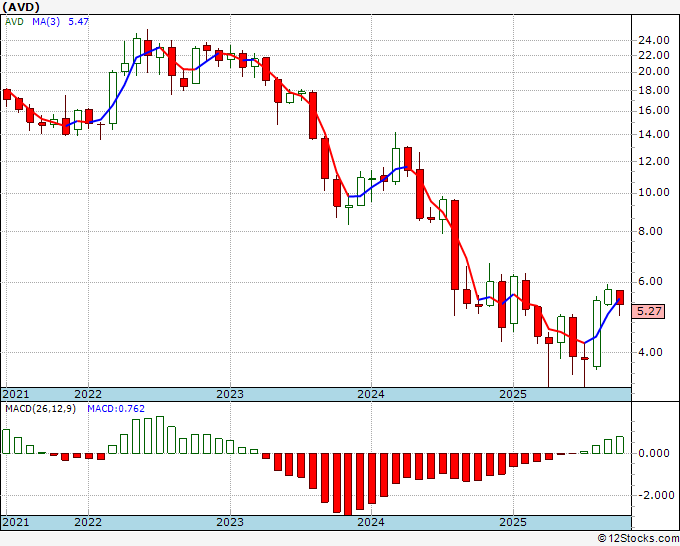The image size is (680, 546).
Task: Click 2025 on the price chart timeline
Action: pyautogui.click(x=513, y=394)
